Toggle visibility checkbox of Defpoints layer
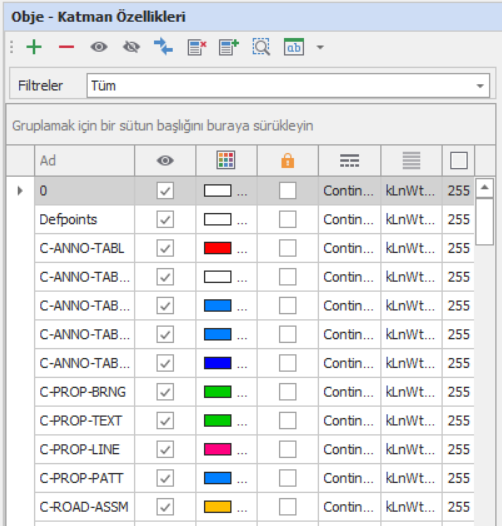The width and height of the screenshot is (502, 526). 165,219
